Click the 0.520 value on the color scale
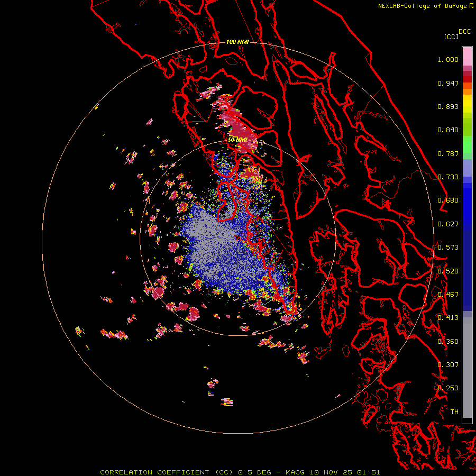The width and height of the screenshot is (476, 476). (x=448, y=271)
